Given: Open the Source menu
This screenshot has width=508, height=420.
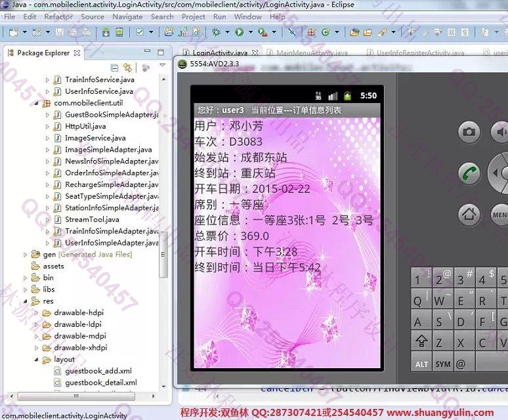Looking at the screenshot, I should [93, 16].
